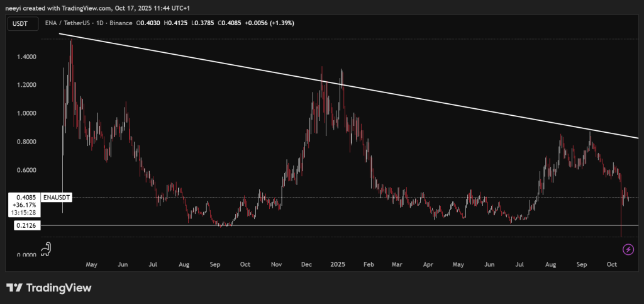
Task: Click the dinosaur icon at chart bottom-left
Action: pos(47,249)
